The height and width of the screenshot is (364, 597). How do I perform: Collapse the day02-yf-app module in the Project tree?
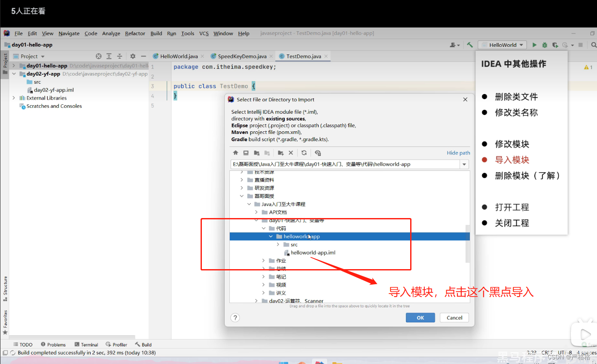[x=14, y=74]
